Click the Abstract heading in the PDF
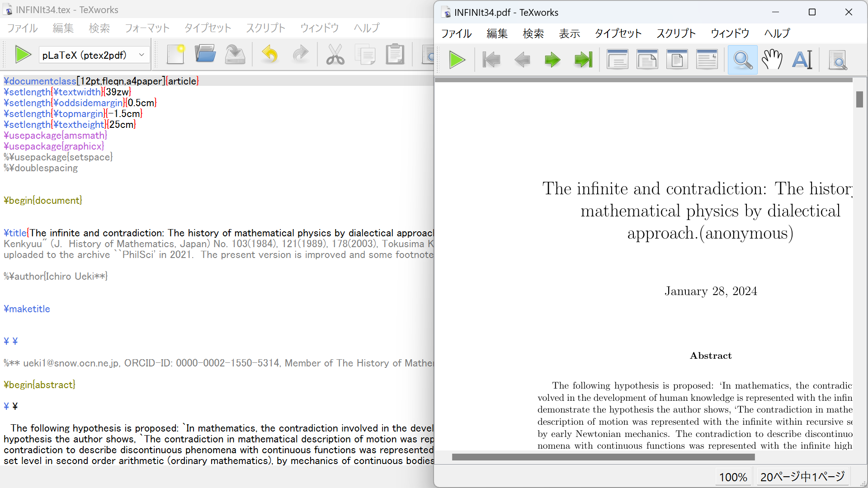 click(x=711, y=356)
